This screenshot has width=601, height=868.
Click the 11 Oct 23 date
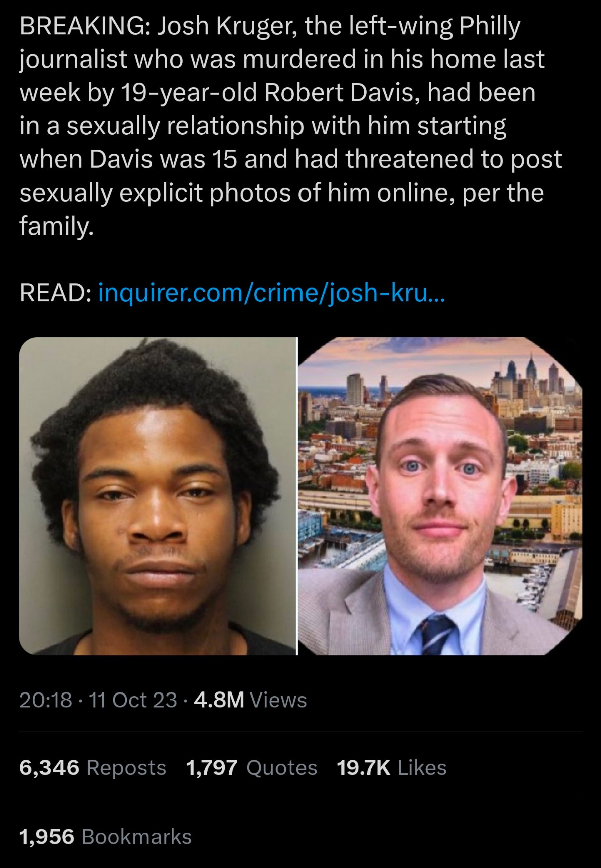(133, 700)
